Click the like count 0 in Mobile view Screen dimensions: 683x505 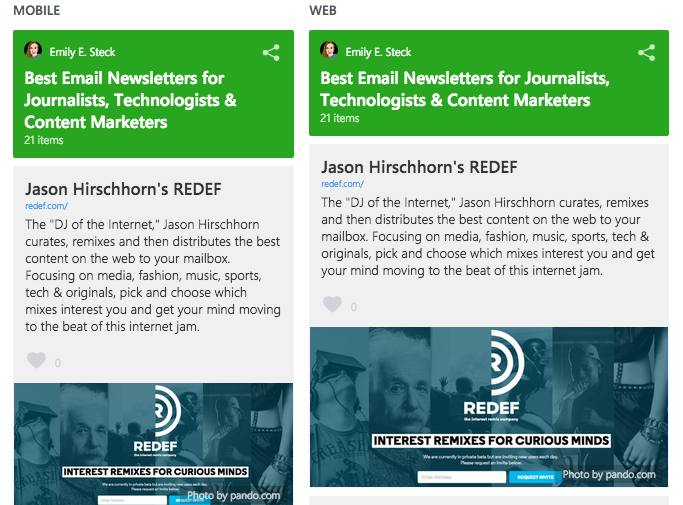tap(57, 363)
